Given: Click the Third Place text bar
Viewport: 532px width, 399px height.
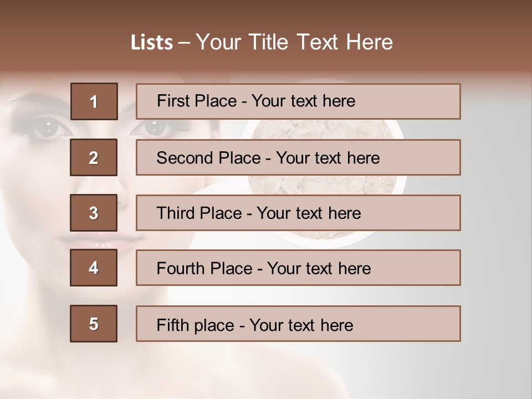Looking at the screenshot, I should pyautogui.click(x=298, y=213).
